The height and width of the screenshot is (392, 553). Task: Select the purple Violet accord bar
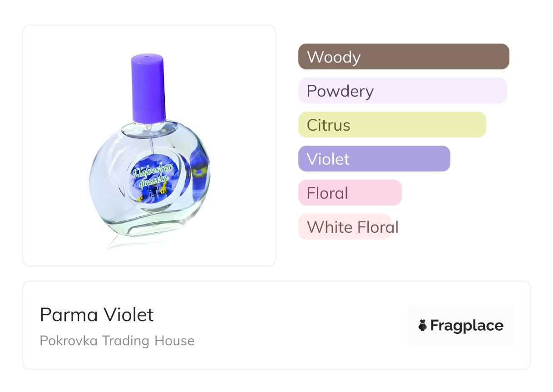(374, 159)
